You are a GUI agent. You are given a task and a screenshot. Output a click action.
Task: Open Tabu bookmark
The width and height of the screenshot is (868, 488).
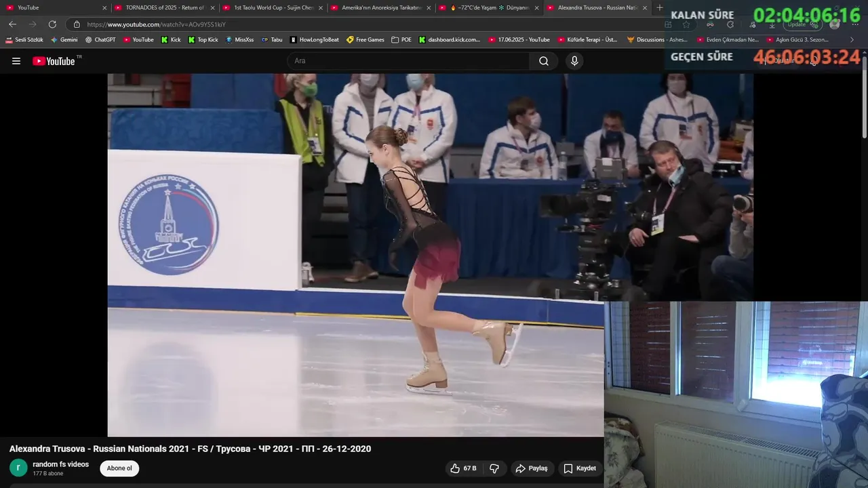click(272, 40)
